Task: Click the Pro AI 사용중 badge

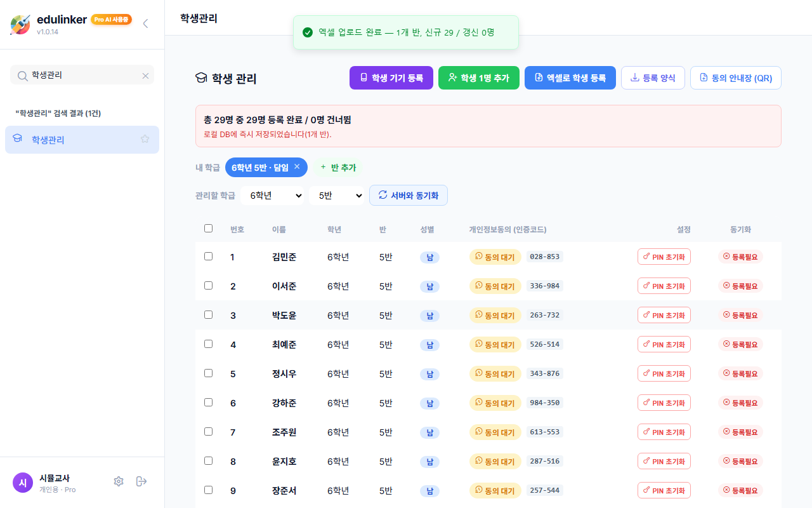Action: click(x=111, y=20)
